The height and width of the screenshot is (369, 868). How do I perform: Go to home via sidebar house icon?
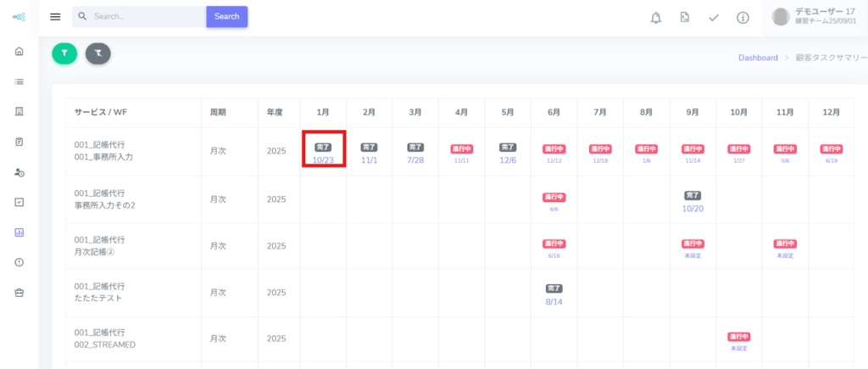pyautogui.click(x=19, y=52)
